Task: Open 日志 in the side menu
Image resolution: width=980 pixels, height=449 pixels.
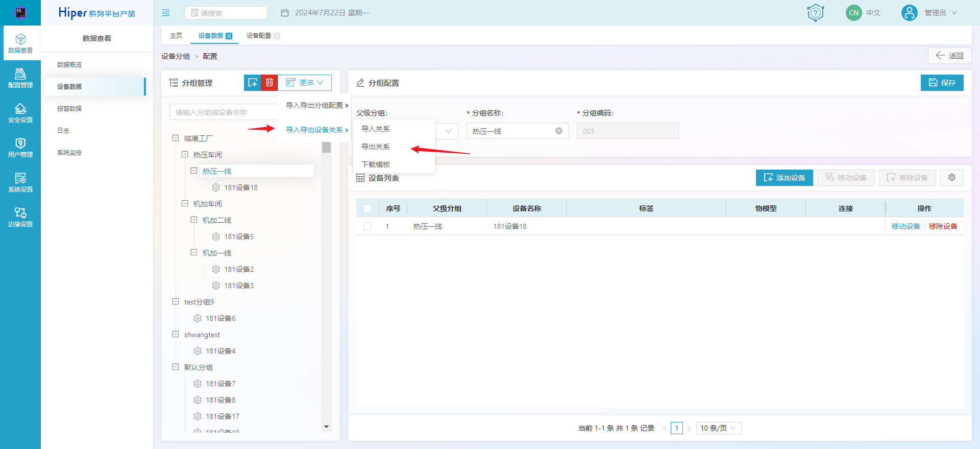Action: pos(63,131)
